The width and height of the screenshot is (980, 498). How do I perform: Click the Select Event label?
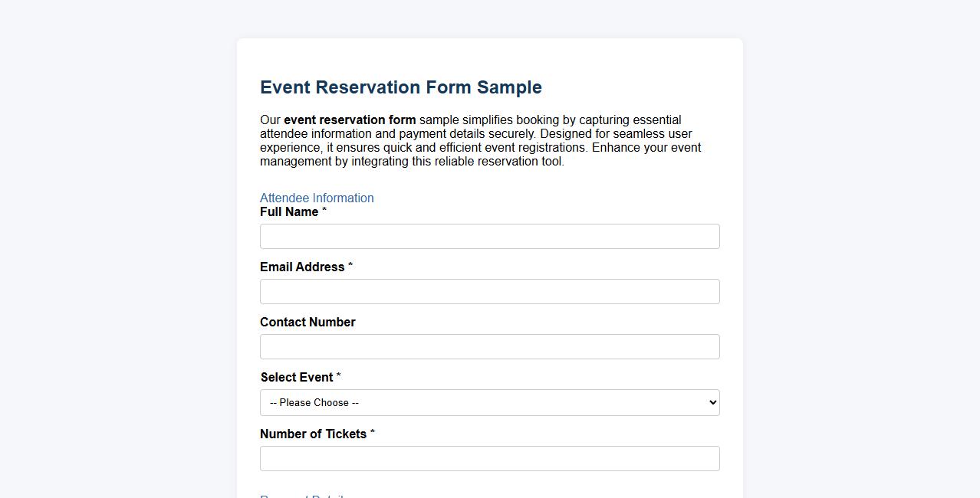(x=298, y=377)
